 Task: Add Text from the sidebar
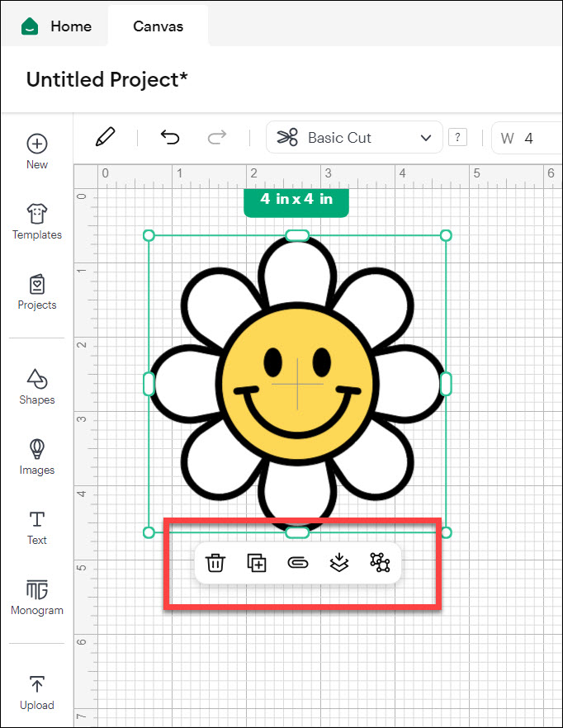tap(37, 527)
